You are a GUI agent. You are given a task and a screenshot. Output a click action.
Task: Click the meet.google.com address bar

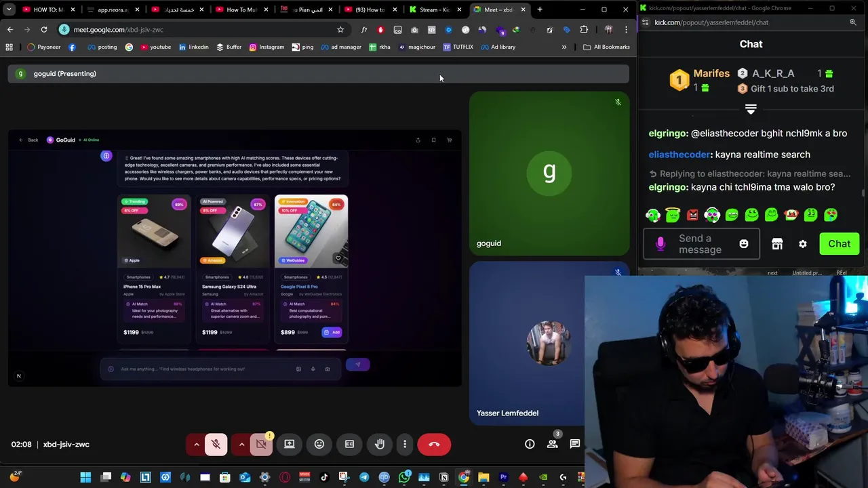point(203,30)
